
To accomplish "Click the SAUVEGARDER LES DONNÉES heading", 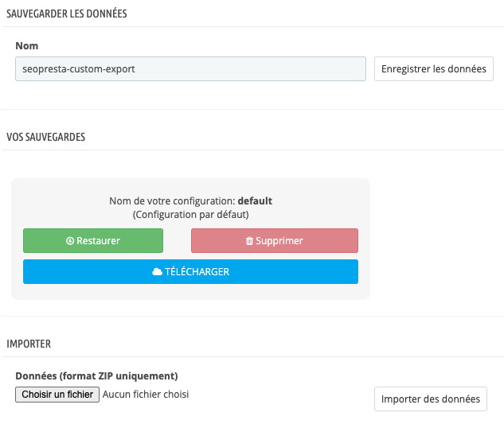I will click(67, 14).
